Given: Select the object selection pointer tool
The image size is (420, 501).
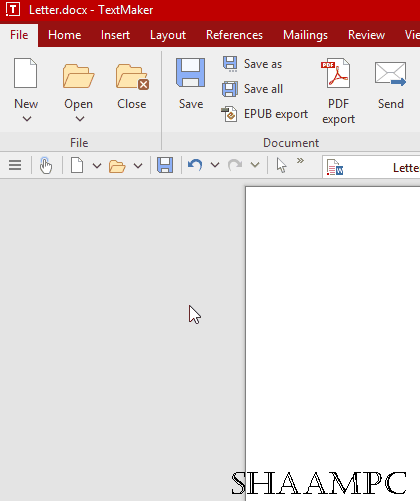Looking at the screenshot, I should coord(281,165).
